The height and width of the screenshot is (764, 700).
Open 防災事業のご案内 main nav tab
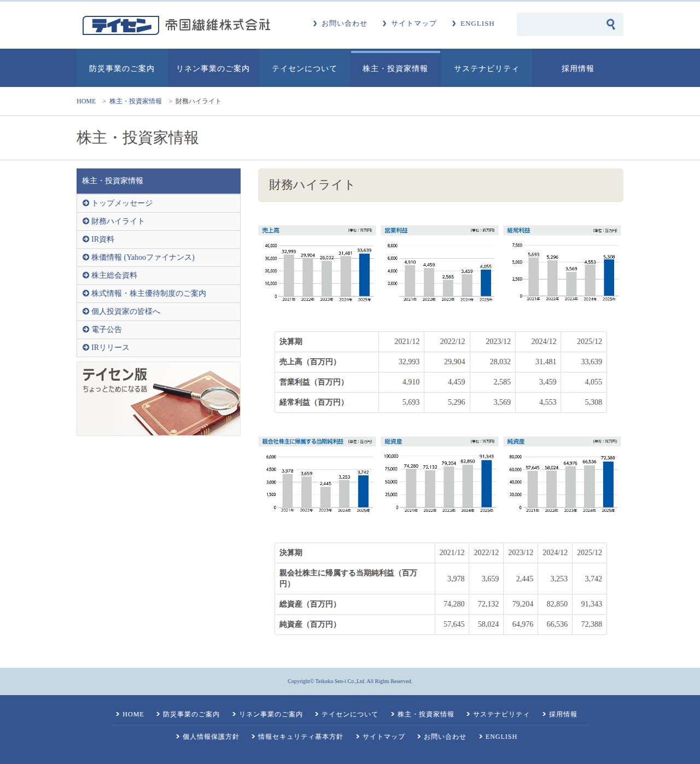(x=122, y=68)
